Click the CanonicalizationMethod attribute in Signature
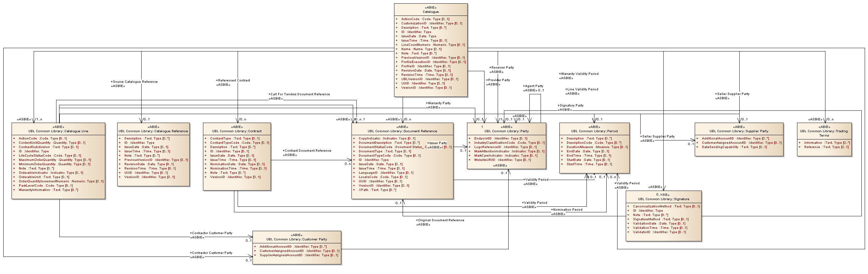868x274 pixels. coord(652,206)
